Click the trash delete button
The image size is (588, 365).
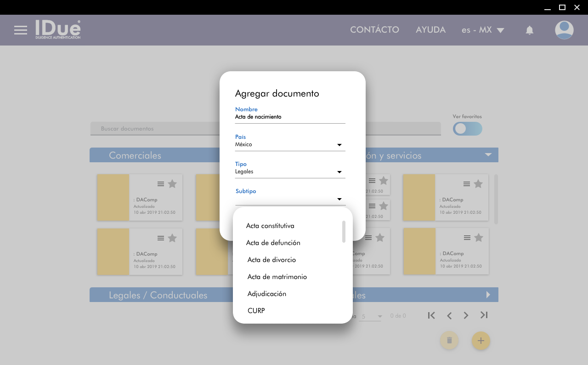pyautogui.click(x=449, y=341)
